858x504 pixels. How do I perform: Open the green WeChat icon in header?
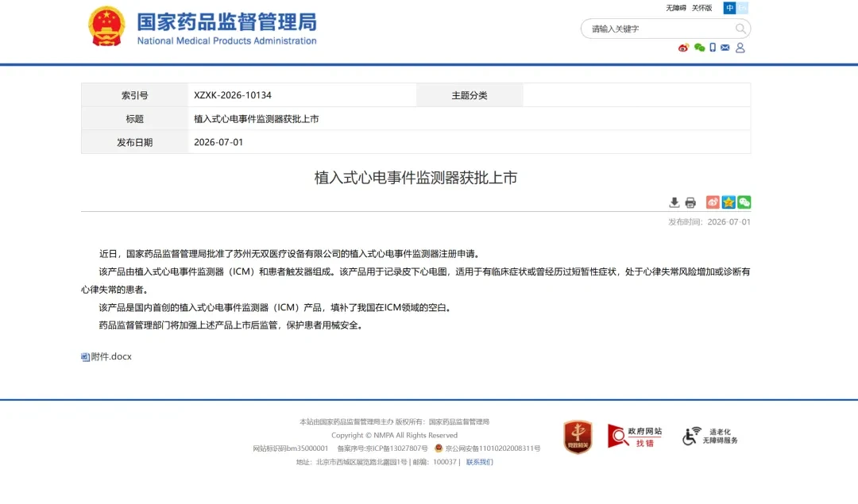coord(699,48)
